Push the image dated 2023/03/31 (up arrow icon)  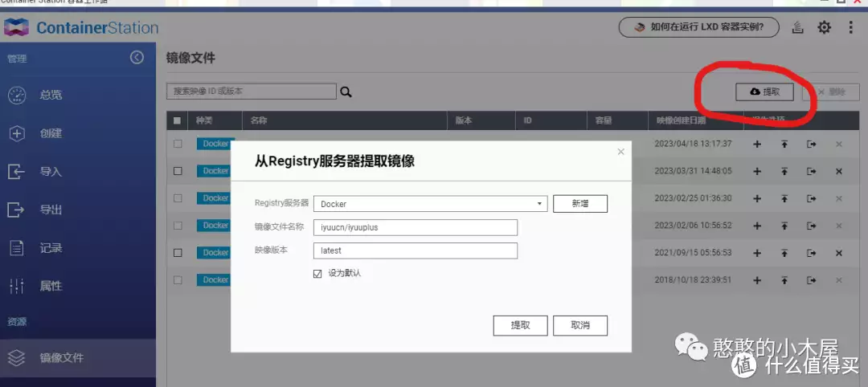click(x=784, y=171)
